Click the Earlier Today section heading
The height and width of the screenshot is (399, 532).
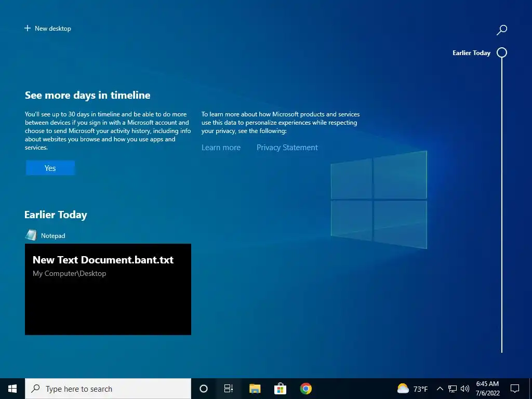click(56, 215)
